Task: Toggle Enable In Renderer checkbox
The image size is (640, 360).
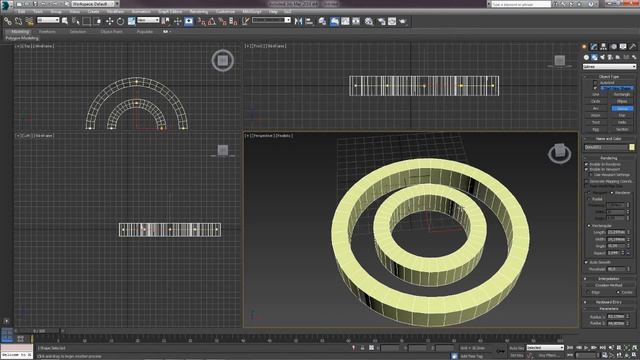Action: click(x=587, y=164)
